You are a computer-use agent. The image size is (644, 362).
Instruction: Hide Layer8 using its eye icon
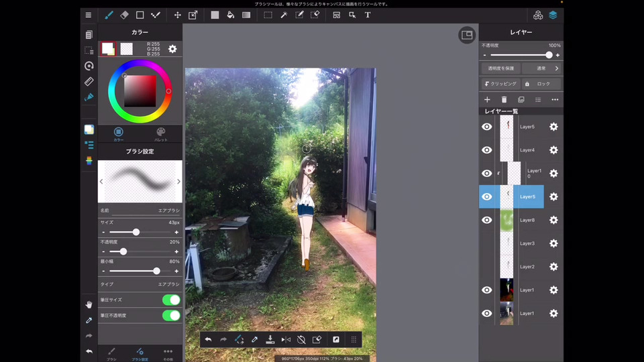click(487, 220)
